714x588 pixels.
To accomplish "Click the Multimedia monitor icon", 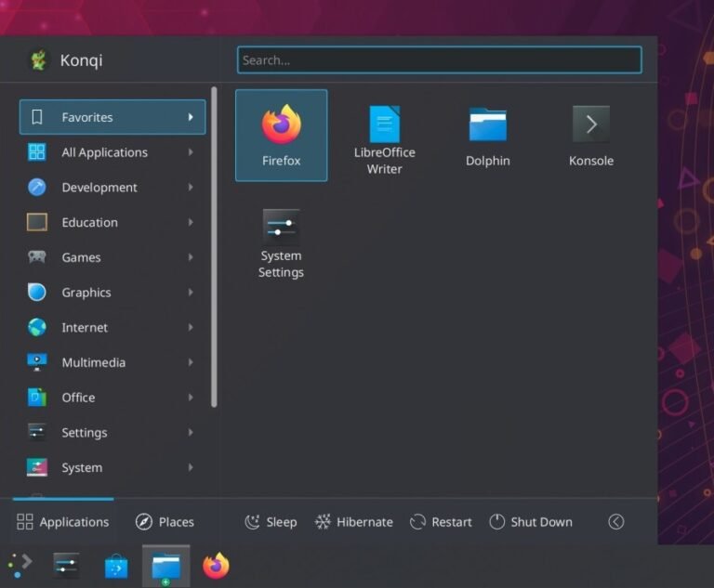I will (x=37, y=362).
